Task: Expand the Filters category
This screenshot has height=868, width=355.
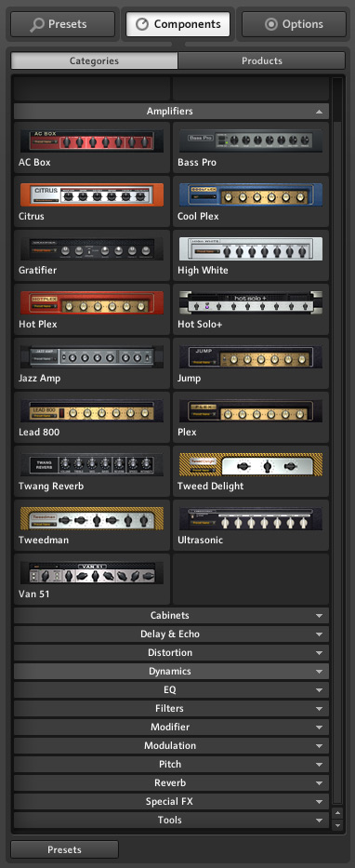Action: pos(171,709)
